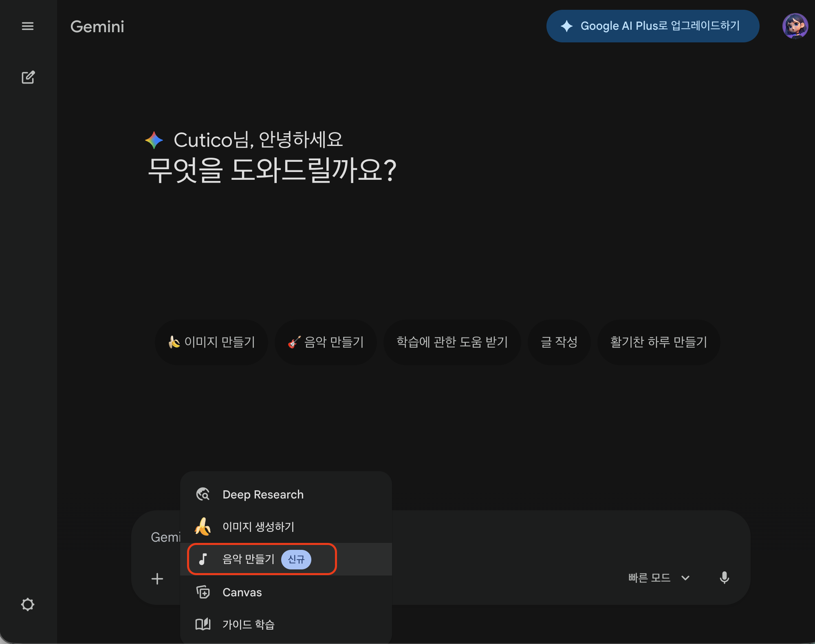Open Gemini settings via the gear icon
The height and width of the screenshot is (644, 815).
coord(28,604)
